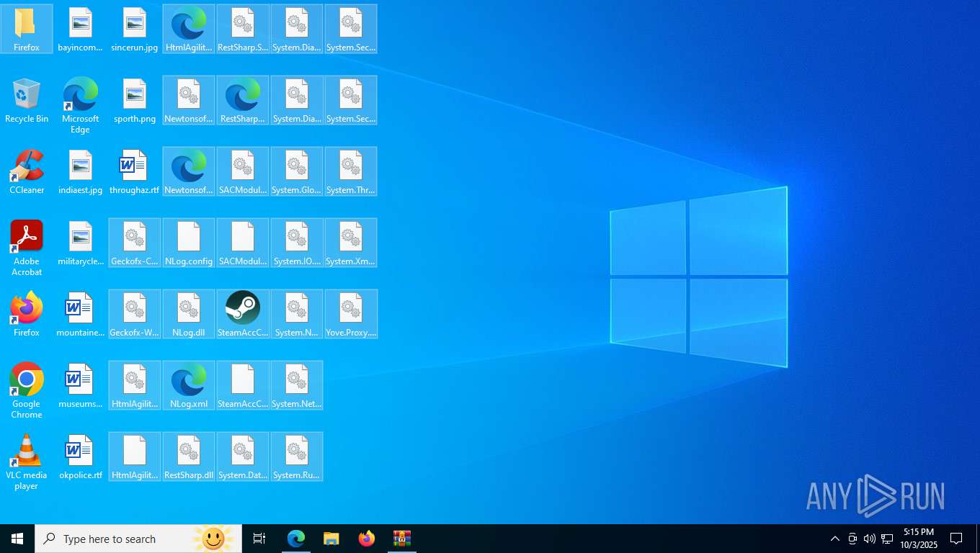Launch CCleaner from its desktop shortcut
Screen dimensions: 980x553
pyautogui.click(x=27, y=172)
